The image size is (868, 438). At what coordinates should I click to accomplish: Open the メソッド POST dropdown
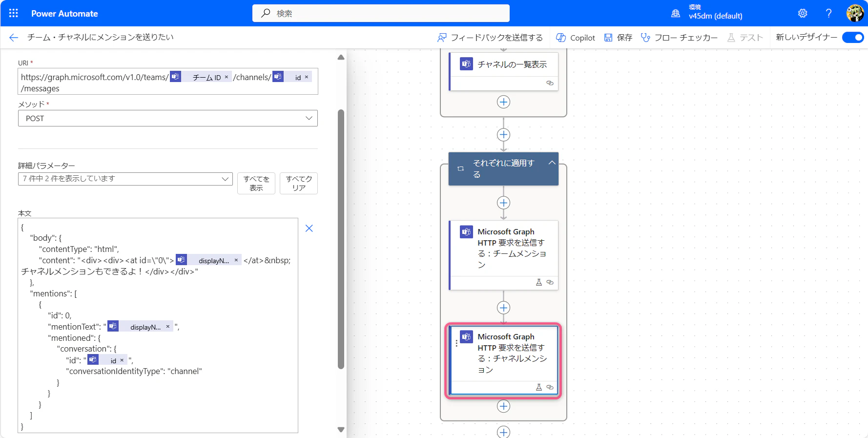[168, 118]
